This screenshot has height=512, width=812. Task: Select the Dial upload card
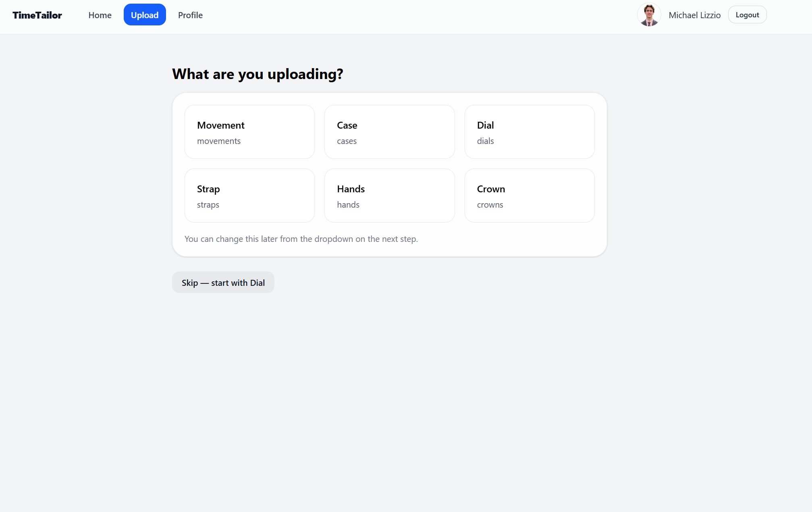coord(529,132)
